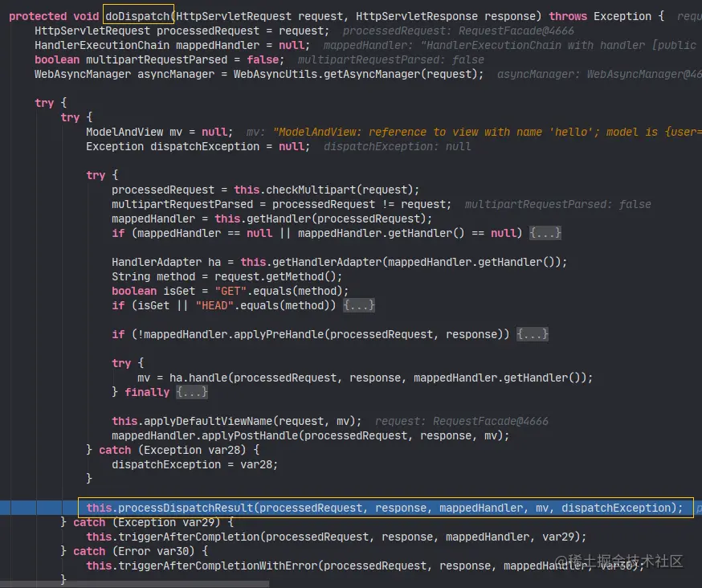Expand folded block after mappedHandler null check
The image size is (702, 588).
coord(545,233)
